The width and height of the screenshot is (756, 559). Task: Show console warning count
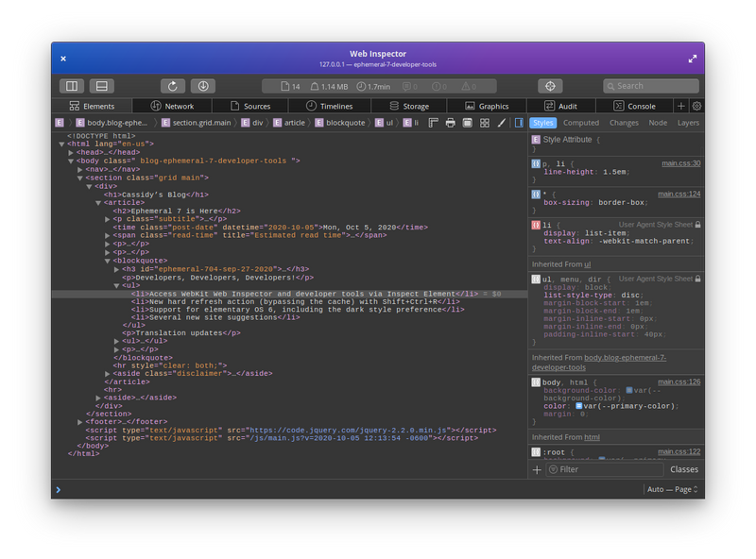(x=469, y=87)
